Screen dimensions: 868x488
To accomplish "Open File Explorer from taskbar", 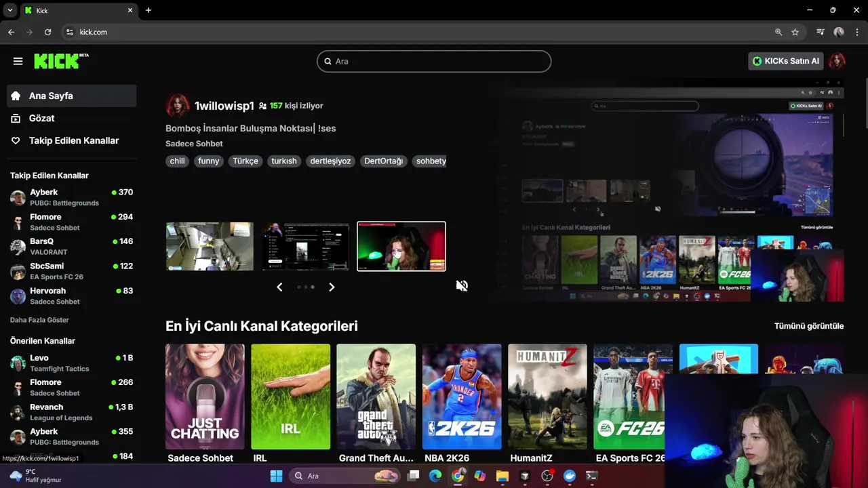I will 502,476.
